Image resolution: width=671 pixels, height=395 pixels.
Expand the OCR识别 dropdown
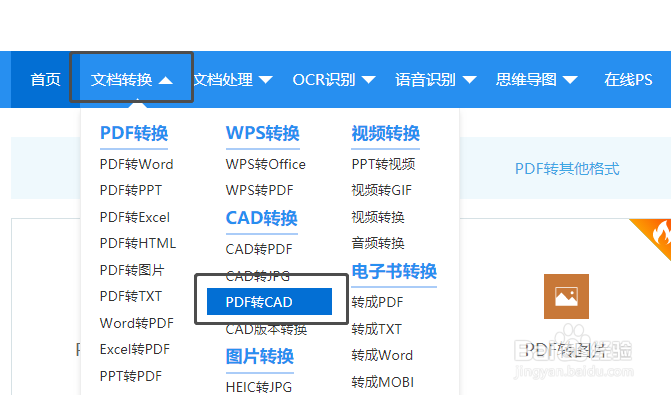pos(368,80)
